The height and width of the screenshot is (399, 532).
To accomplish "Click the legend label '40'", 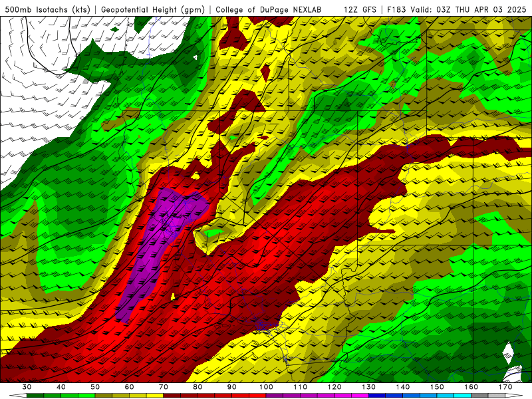I will [61, 387].
